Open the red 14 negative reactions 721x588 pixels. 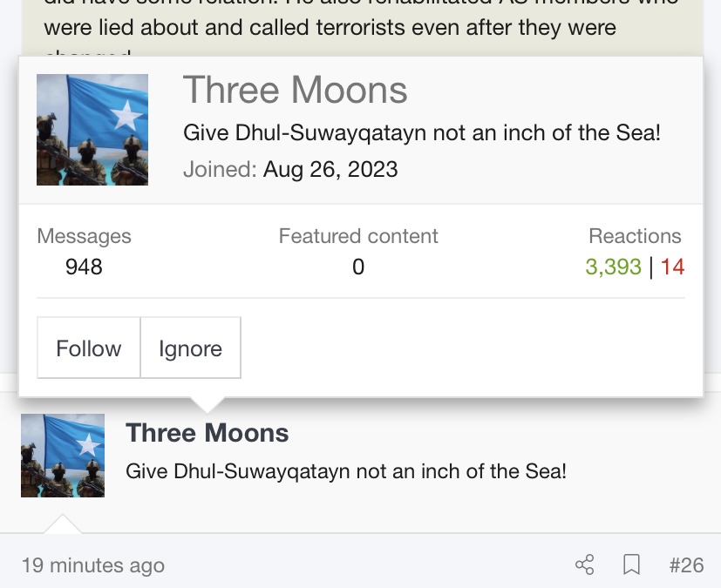[x=672, y=267]
